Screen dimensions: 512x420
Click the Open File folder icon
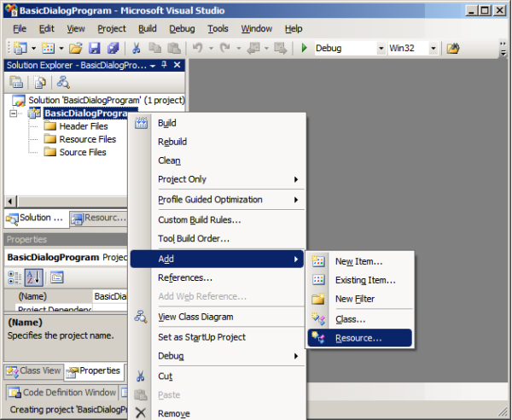point(75,49)
